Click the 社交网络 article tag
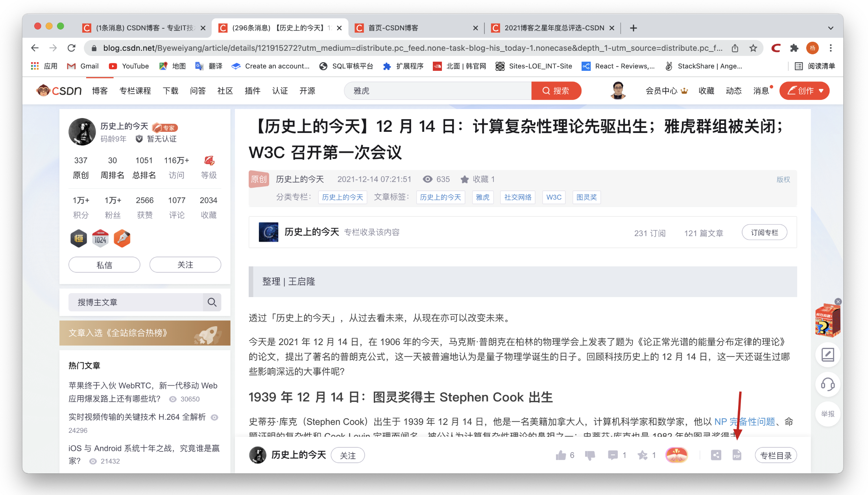This screenshot has height=495, width=868. tap(518, 197)
